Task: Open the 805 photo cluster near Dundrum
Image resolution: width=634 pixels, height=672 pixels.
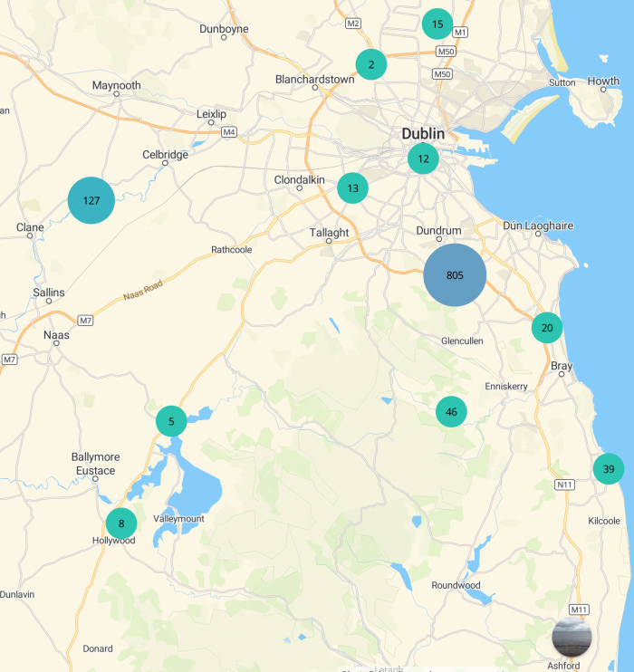Action: pos(455,275)
